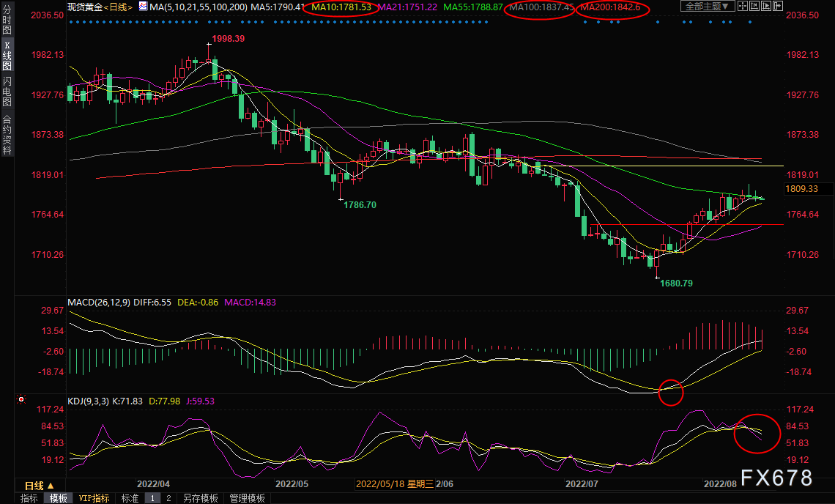Switch to 分时图 view in sidebar

7,20
